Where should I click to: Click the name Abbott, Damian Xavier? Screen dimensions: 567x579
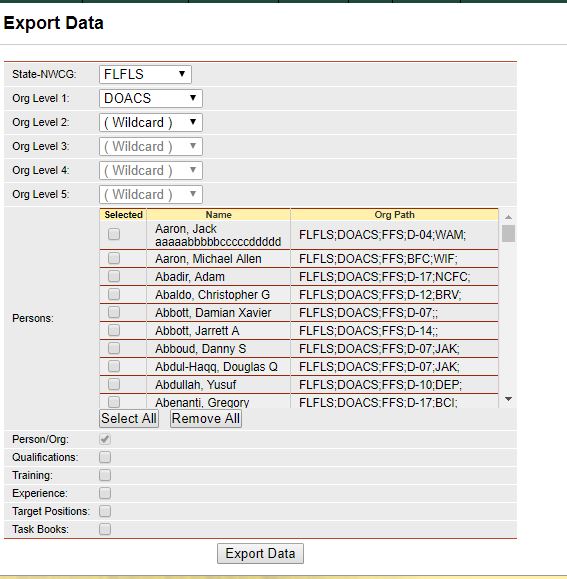coord(213,313)
